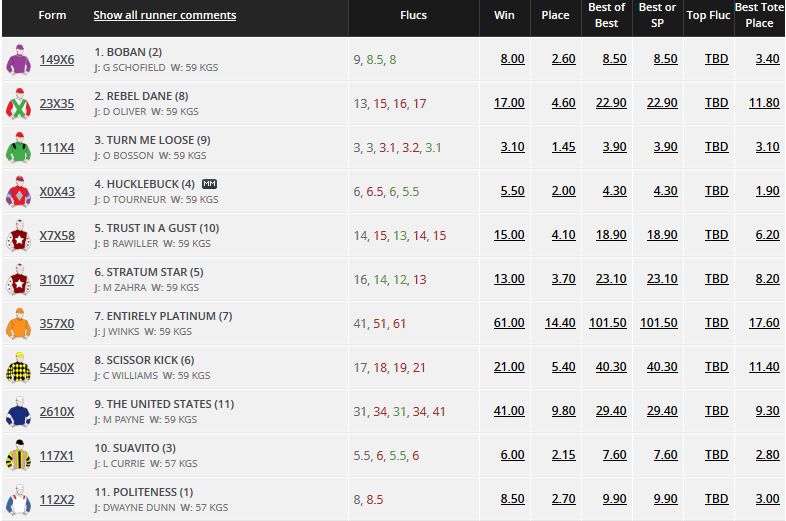
Task: Click the MM badge beside Hucklebuck
Action: click(x=209, y=184)
